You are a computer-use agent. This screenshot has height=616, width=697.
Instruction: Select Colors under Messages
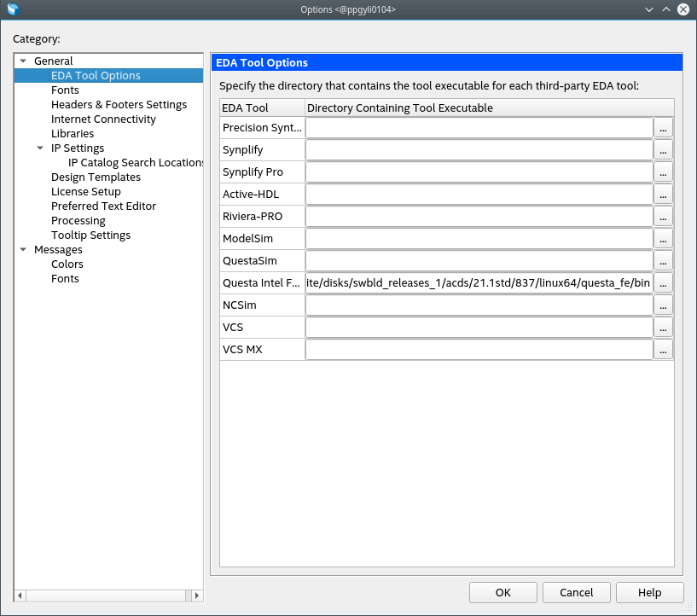[x=67, y=264]
